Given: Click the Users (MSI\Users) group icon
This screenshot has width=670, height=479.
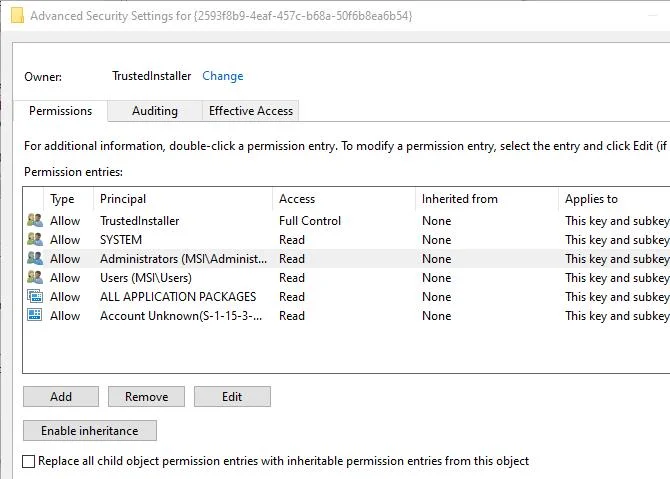Looking at the screenshot, I should pyautogui.click(x=35, y=277).
